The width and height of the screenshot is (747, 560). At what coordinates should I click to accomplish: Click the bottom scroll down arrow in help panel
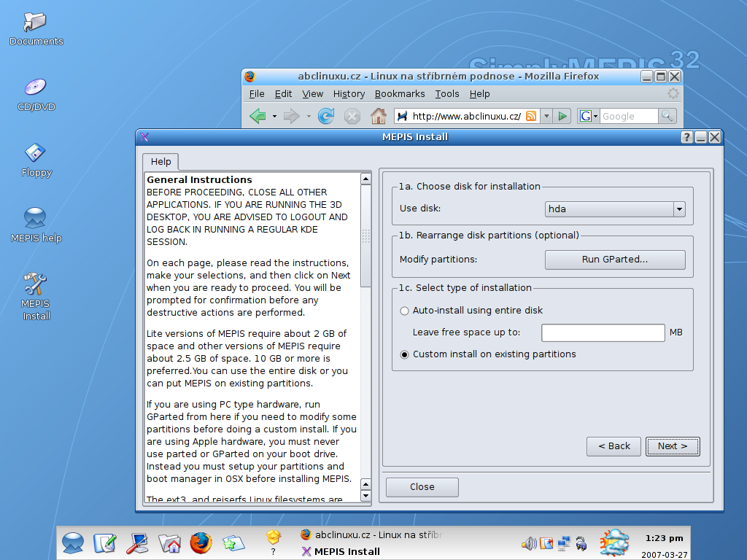pos(365,496)
